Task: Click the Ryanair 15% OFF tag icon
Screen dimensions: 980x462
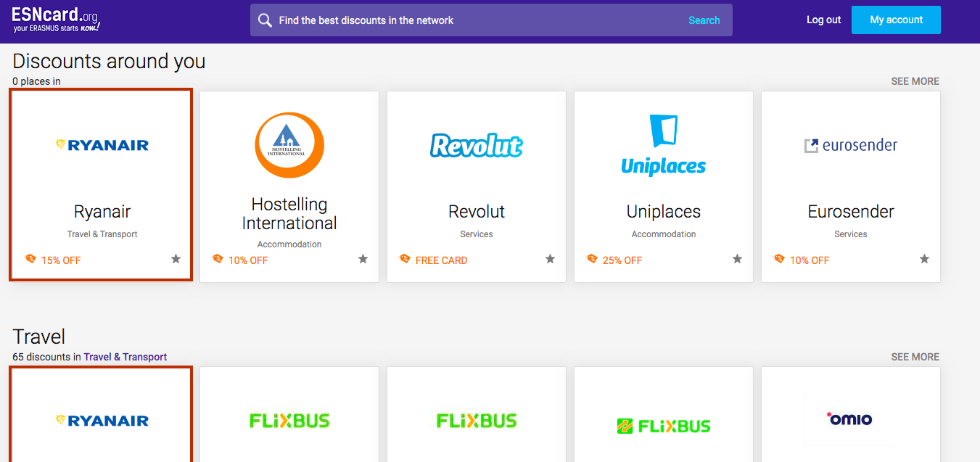Action: click(x=30, y=258)
